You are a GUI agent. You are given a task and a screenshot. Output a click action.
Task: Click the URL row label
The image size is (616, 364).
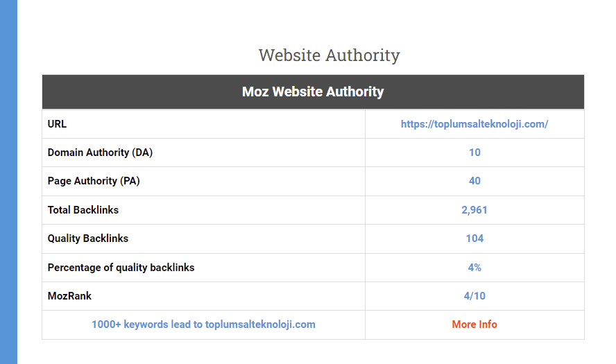tap(57, 124)
